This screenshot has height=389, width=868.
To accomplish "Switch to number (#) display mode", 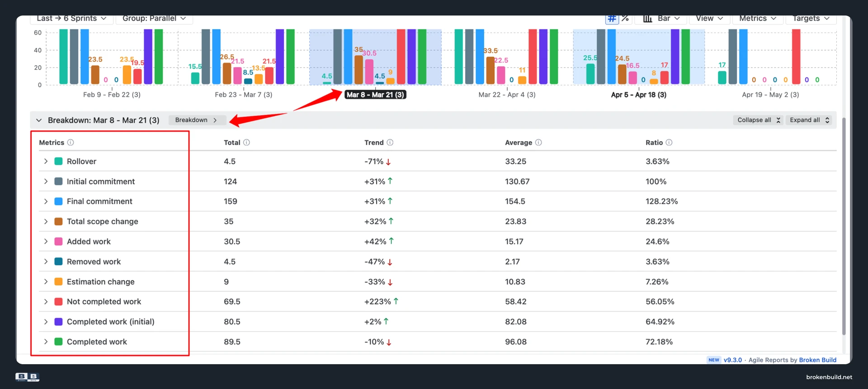I will click(x=612, y=19).
